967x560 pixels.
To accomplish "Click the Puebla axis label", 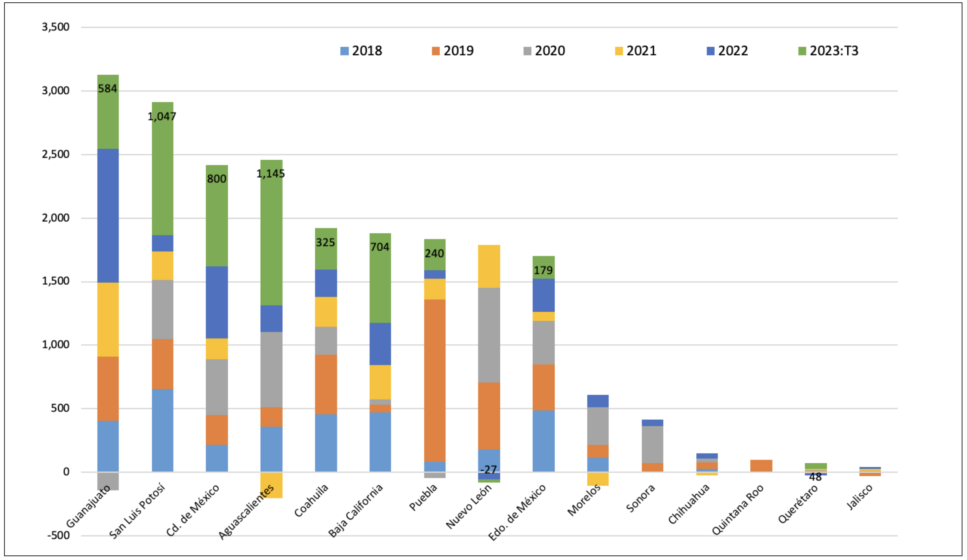I will tap(423, 497).
